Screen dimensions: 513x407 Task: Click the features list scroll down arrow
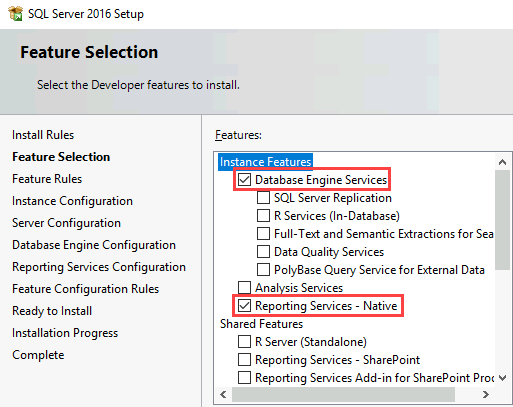502,378
